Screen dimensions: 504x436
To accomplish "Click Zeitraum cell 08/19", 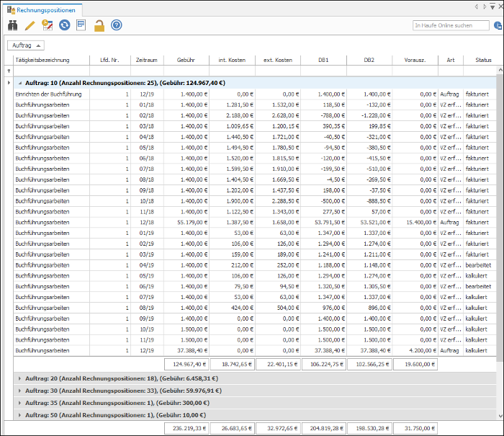I will click(x=147, y=308).
